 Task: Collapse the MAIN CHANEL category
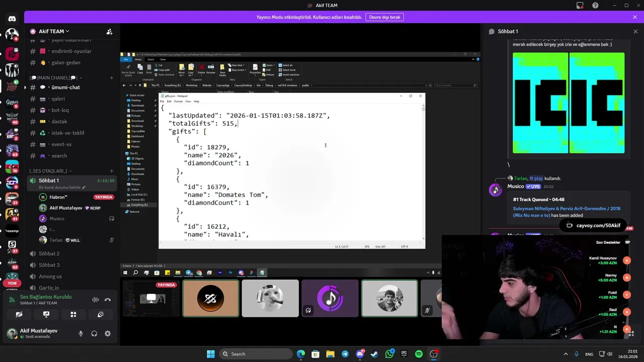[56, 78]
